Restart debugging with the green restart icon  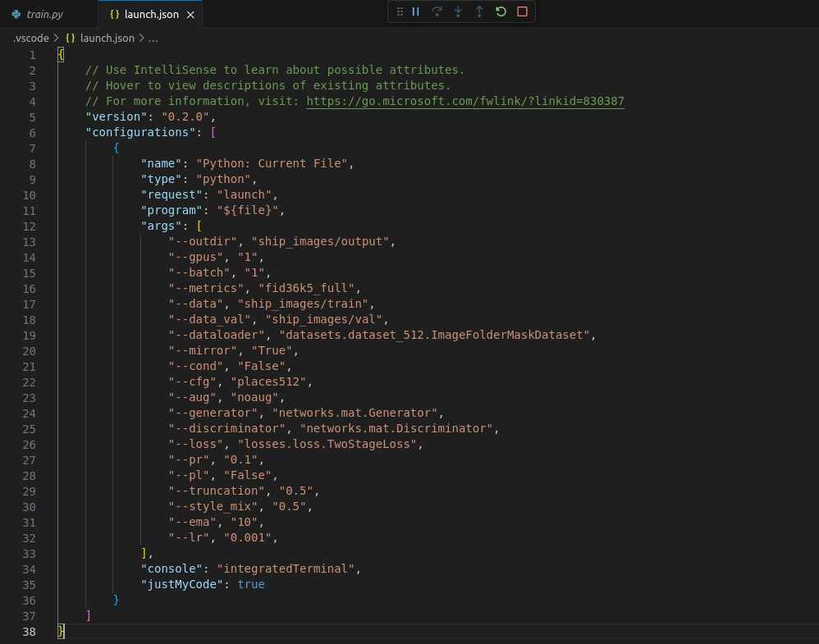501,11
